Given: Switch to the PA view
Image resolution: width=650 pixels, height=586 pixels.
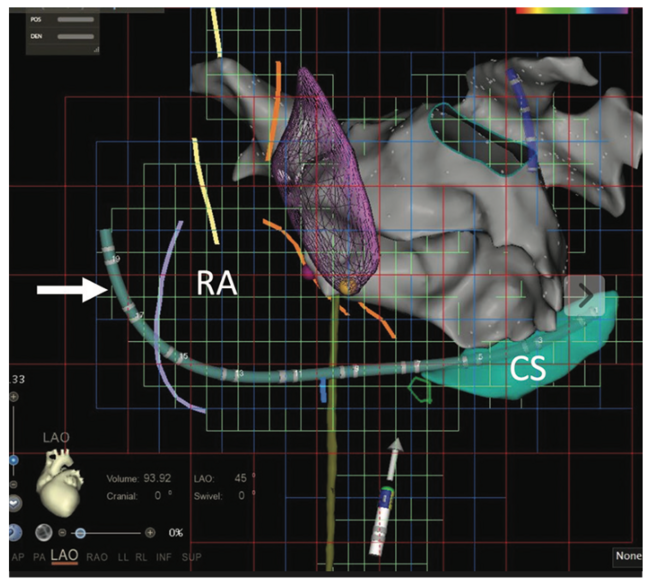Looking at the screenshot, I should pos(40,556).
